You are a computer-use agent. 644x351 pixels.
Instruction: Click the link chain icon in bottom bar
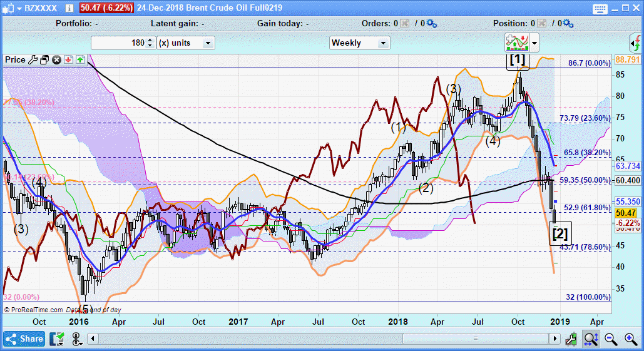pos(77,339)
